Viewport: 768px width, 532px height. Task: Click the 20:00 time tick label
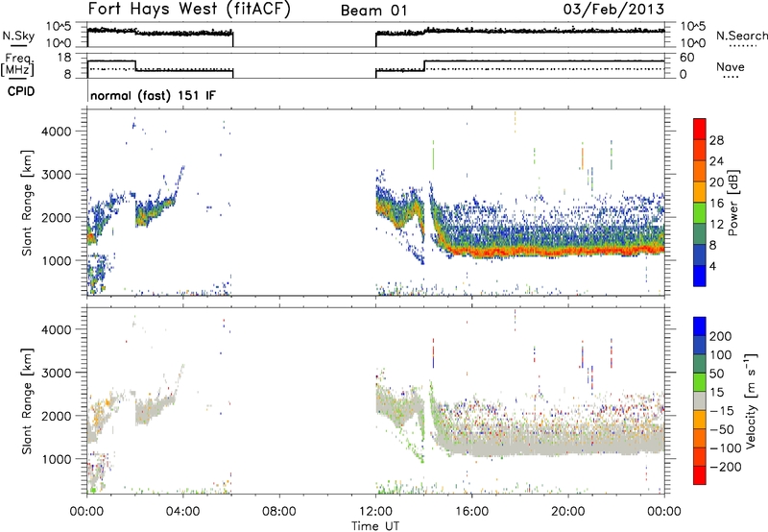[x=568, y=512]
